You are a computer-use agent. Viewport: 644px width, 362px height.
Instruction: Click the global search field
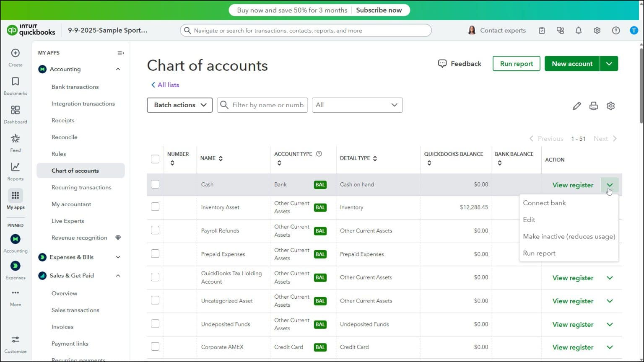[x=306, y=30]
